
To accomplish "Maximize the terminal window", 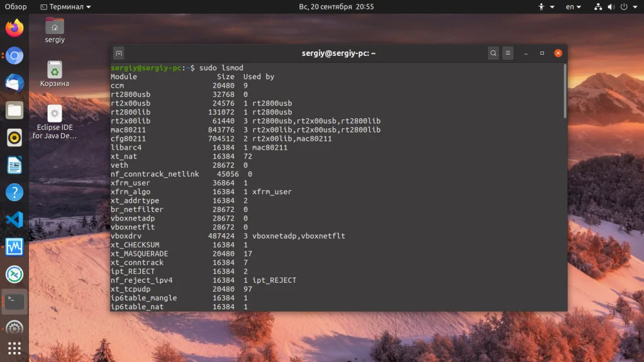I will click(x=542, y=53).
